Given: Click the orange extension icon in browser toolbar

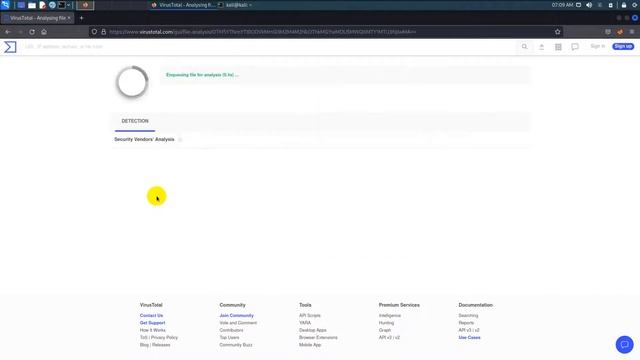Looking at the screenshot, I should click(620, 32).
